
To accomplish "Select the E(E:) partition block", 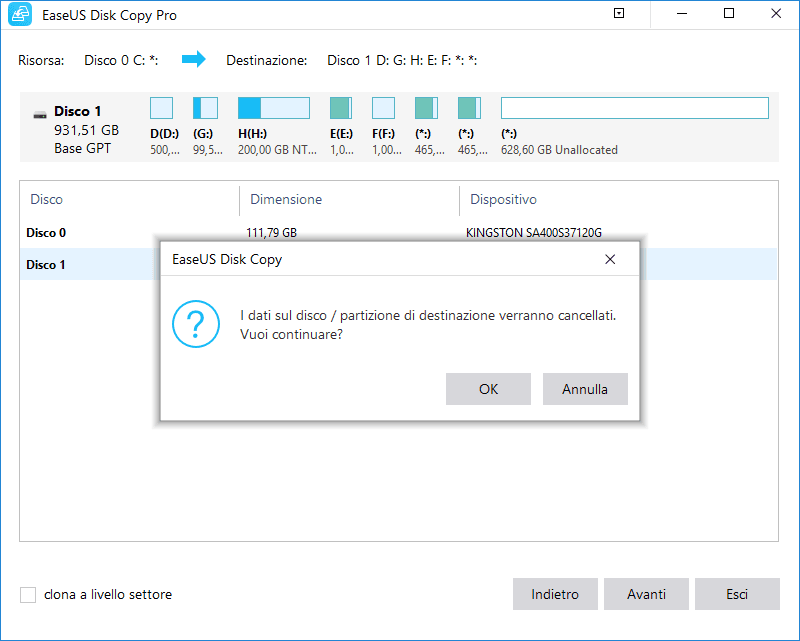I will pos(341,108).
